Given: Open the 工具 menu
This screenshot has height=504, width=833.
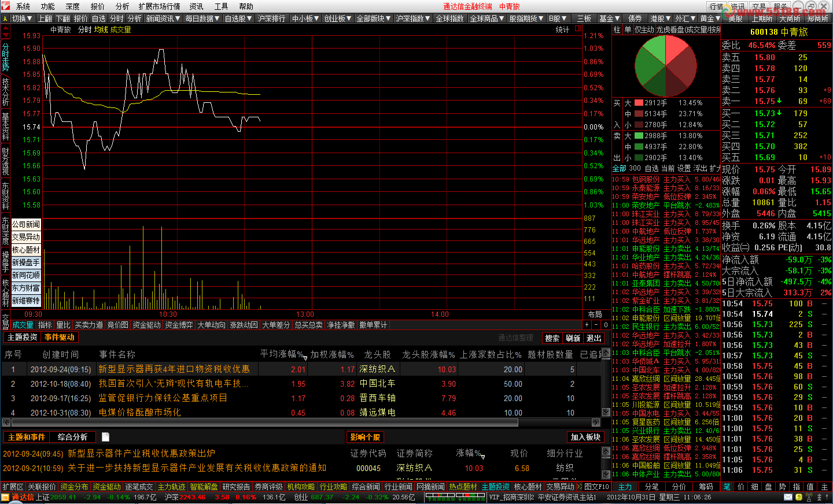Looking at the screenshot, I should pos(221,6).
